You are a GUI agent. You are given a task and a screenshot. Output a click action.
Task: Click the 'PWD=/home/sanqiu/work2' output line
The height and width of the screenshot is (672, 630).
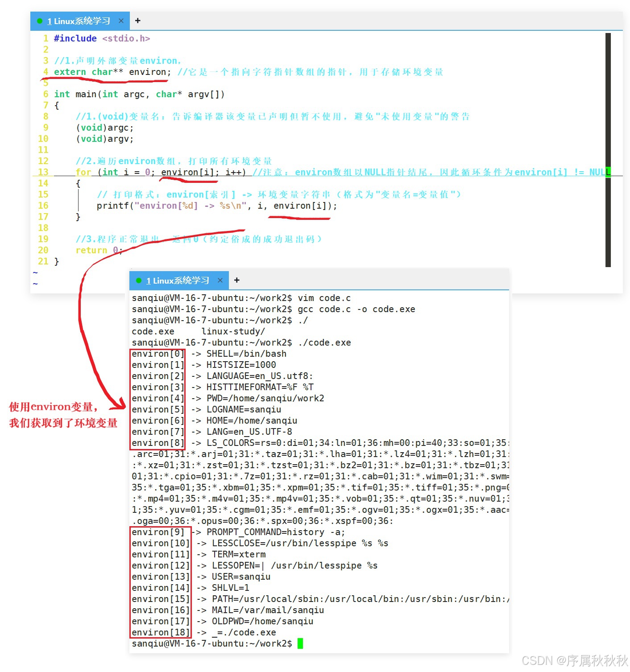228,398
